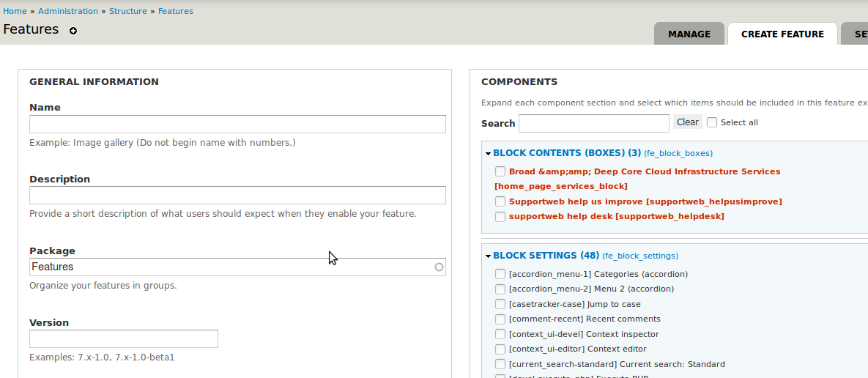Image resolution: width=868 pixels, height=378 pixels.
Task: Open the Create Feature tab
Action: tap(782, 34)
